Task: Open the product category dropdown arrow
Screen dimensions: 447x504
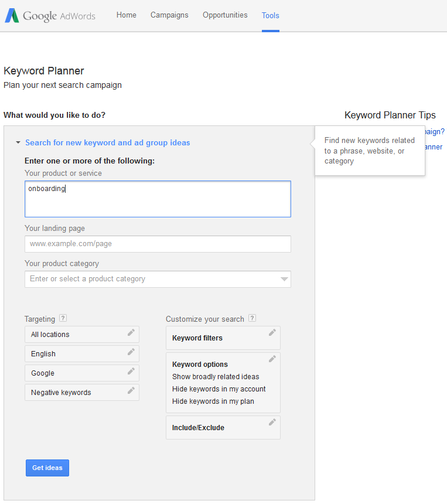Action: (284, 279)
